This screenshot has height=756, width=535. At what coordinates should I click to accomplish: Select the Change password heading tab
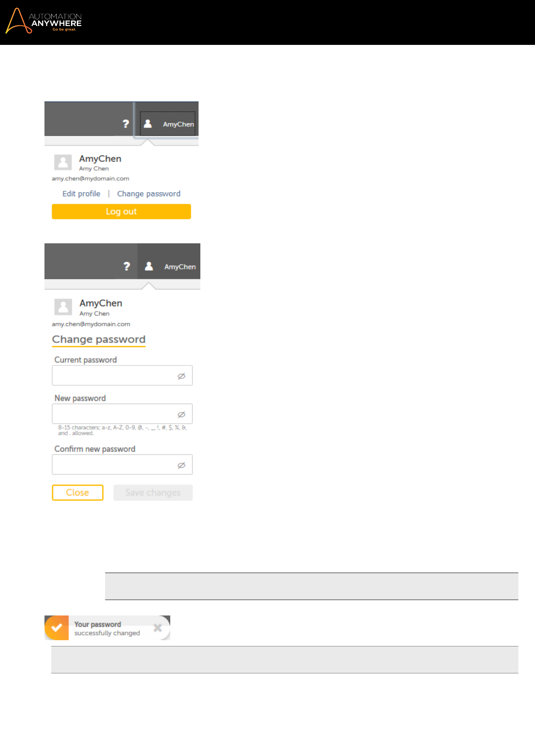coord(99,340)
